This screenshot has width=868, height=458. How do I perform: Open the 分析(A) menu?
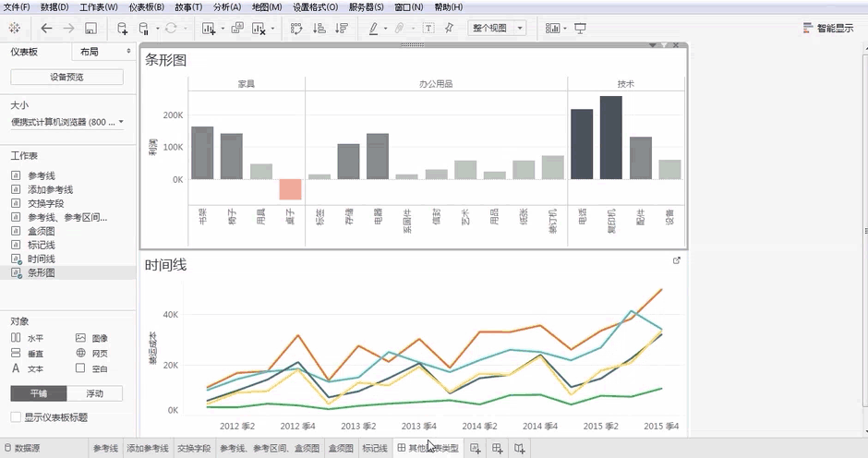(x=227, y=7)
